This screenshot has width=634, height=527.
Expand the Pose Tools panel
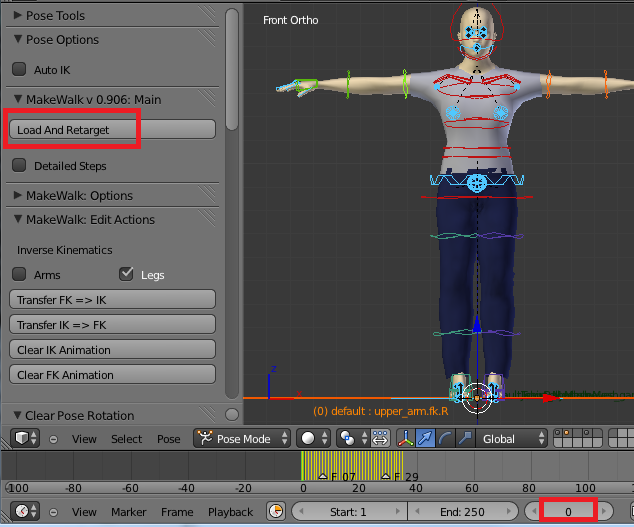(x=55, y=15)
